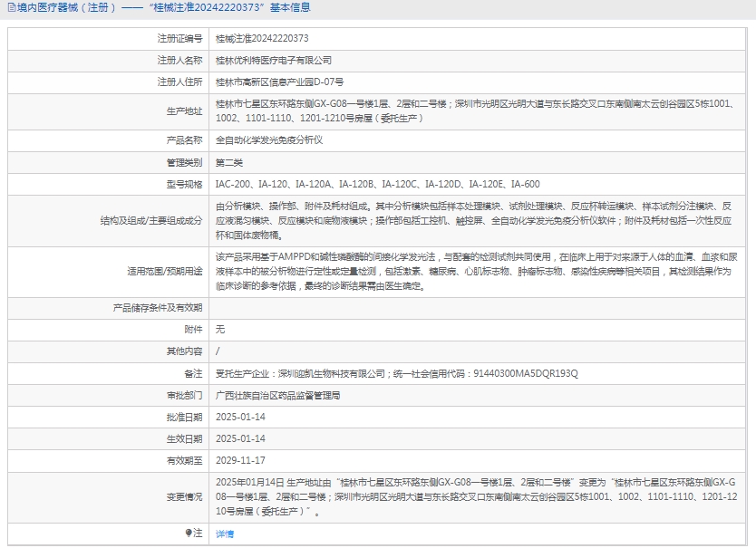
Task: Click the bullet icon beside 注
Action: (x=188, y=534)
